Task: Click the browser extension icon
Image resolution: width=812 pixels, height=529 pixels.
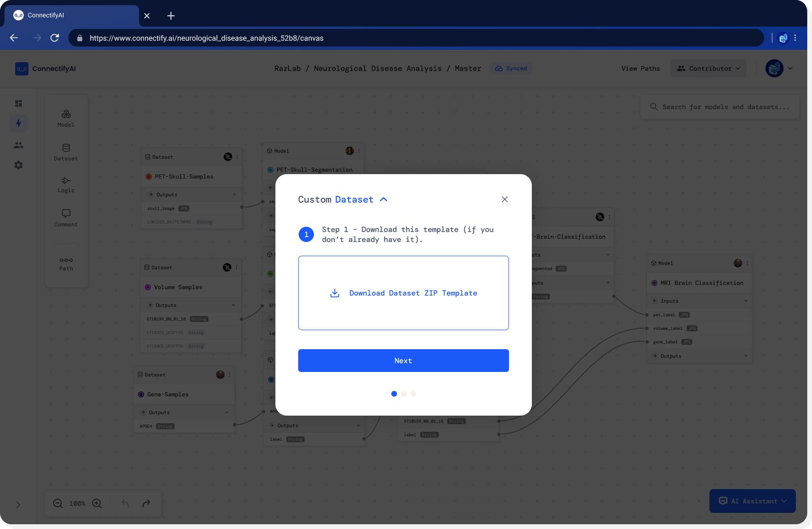Action: (783, 38)
